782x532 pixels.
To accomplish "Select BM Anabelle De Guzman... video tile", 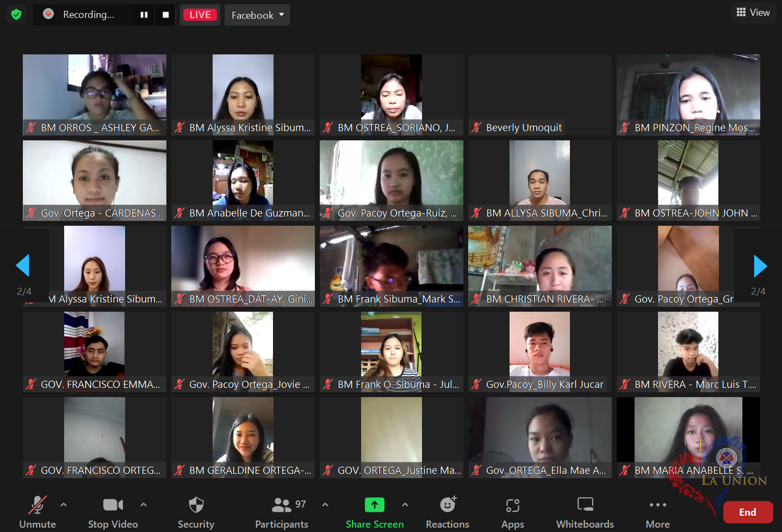I will click(x=243, y=181).
